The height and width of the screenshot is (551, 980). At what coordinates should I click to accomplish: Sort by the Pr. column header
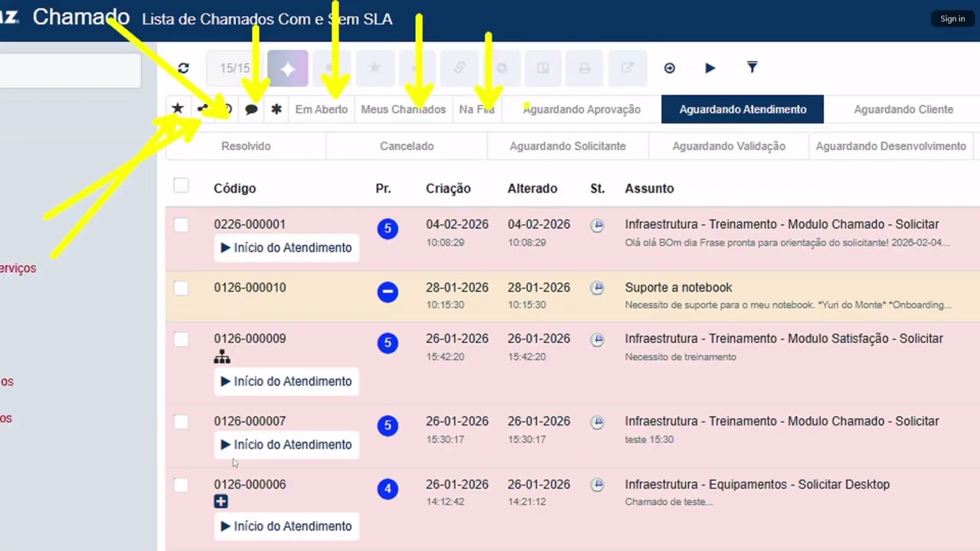(x=383, y=188)
